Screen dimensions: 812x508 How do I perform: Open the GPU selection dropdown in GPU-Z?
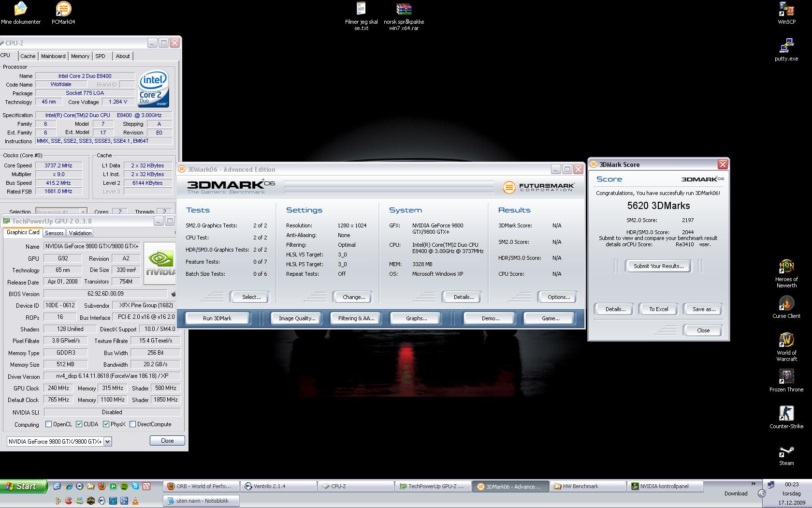tap(107, 441)
